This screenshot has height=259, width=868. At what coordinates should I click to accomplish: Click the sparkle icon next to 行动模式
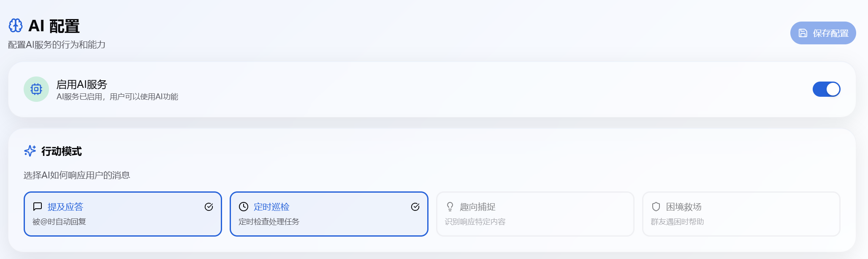pos(30,151)
